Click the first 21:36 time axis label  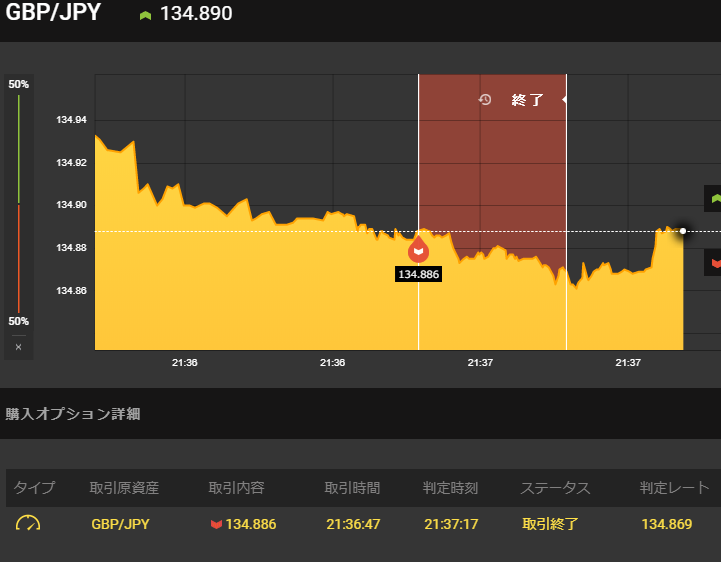[x=185, y=362]
